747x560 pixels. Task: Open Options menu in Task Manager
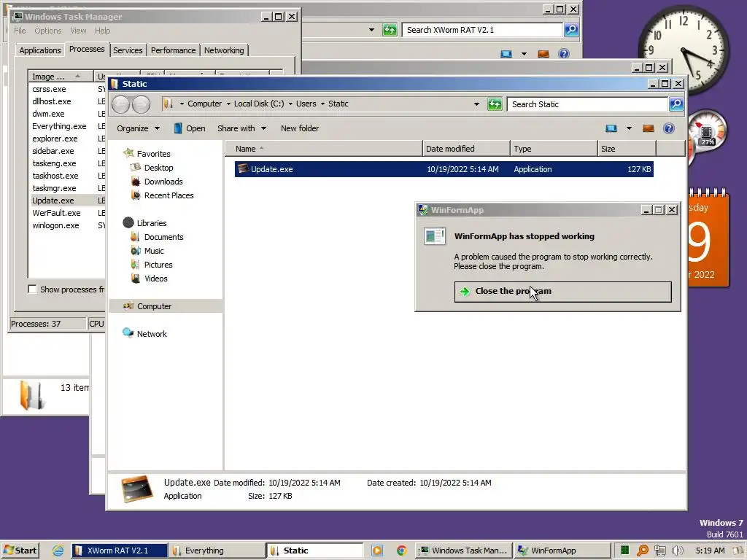47,31
